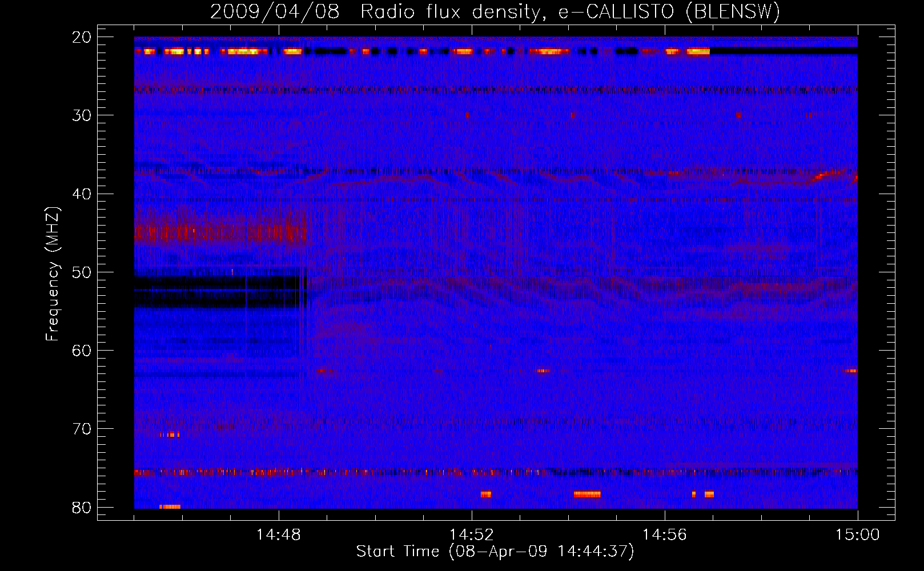The width and height of the screenshot is (924, 571).
Task: Select the 14:48 time tick label
Action: coord(279,535)
